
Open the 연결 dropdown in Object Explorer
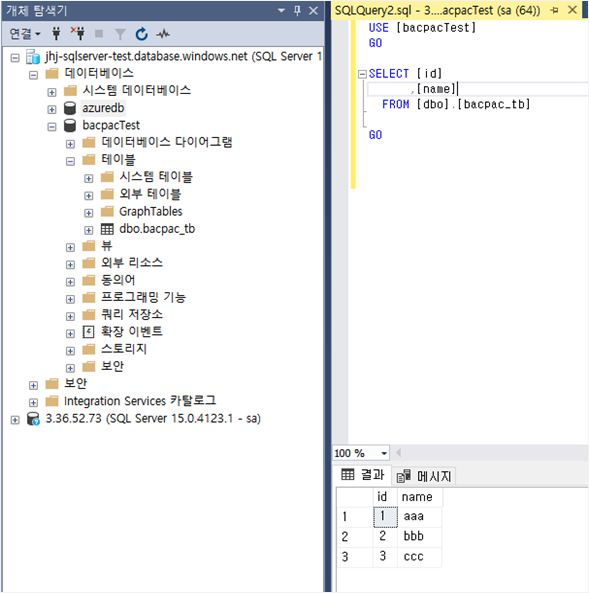pos(24,34)
